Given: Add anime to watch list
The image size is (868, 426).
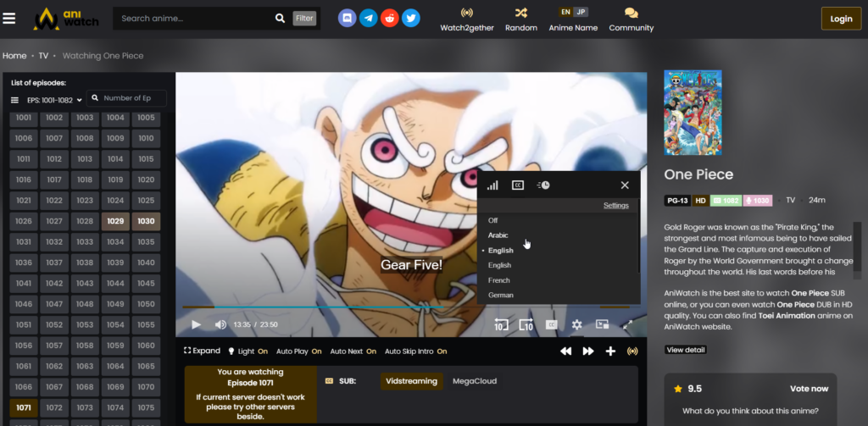Looking at the screenshot, I should (x=610, y=351).
